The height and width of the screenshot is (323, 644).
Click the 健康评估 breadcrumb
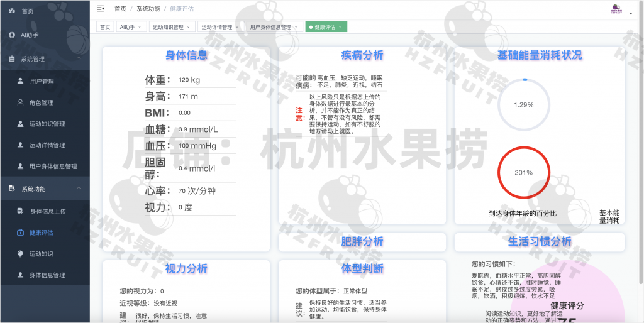click(x=182, y=9)
